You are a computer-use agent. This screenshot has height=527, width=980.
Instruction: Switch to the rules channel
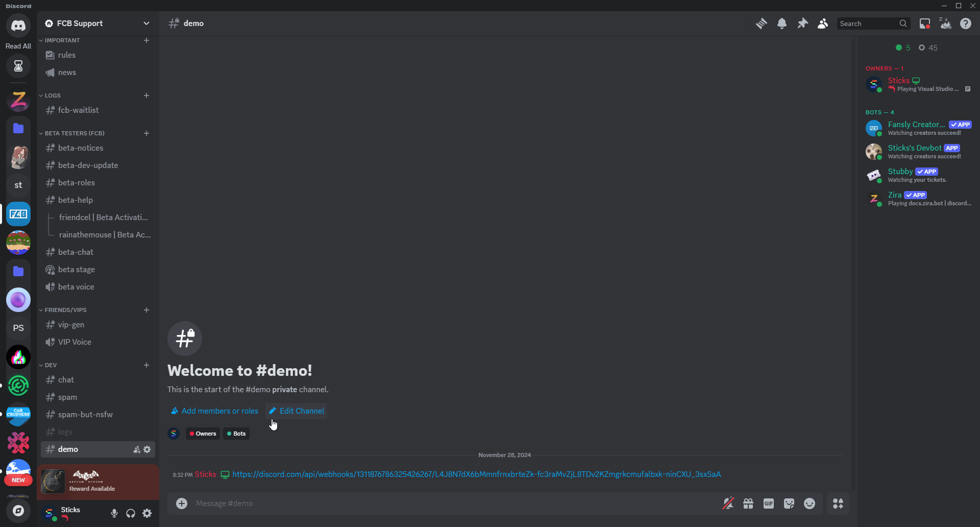tap(67, 55)
